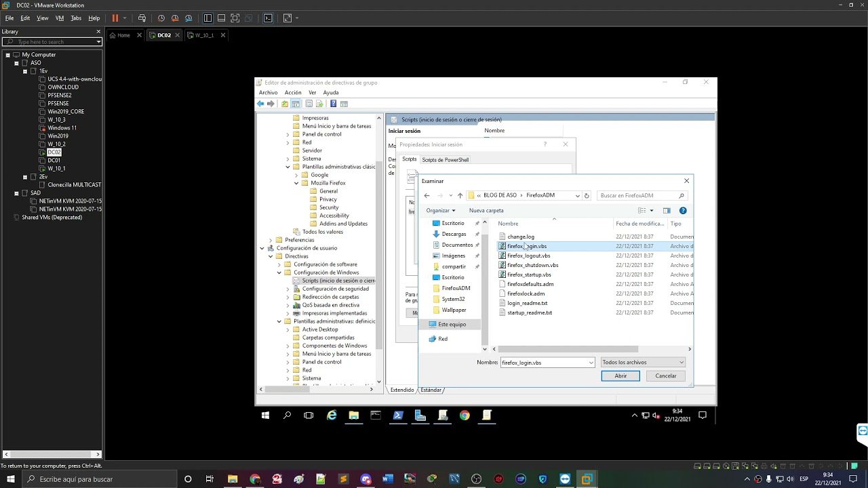Click the VMware pause virtual machine button
Screen dimensions: 868x488
(x=115, y=18)
